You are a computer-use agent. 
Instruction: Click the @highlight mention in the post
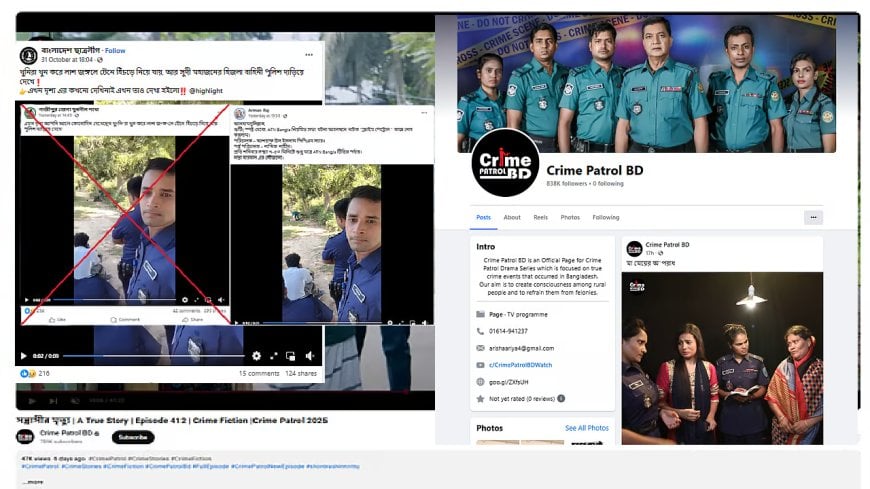point(206,90)
